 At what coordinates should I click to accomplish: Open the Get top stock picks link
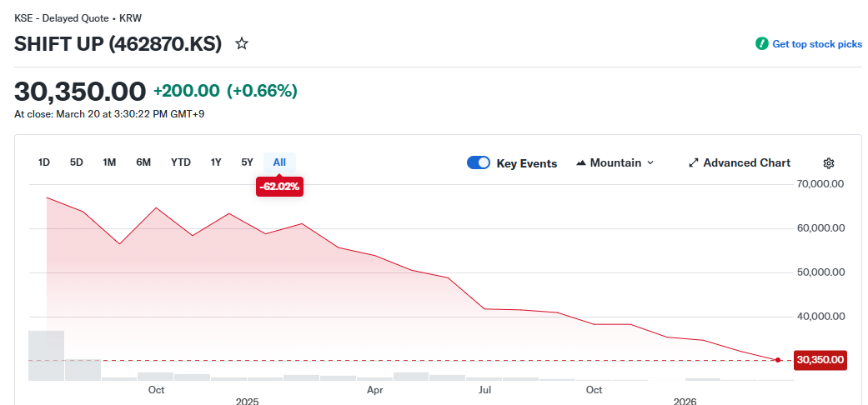816,44
